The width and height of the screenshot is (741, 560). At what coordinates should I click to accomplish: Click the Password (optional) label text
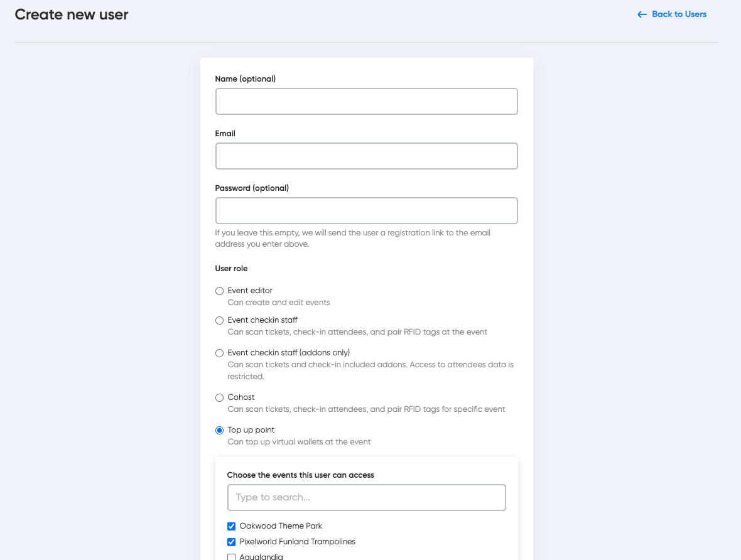click(252, 188)
